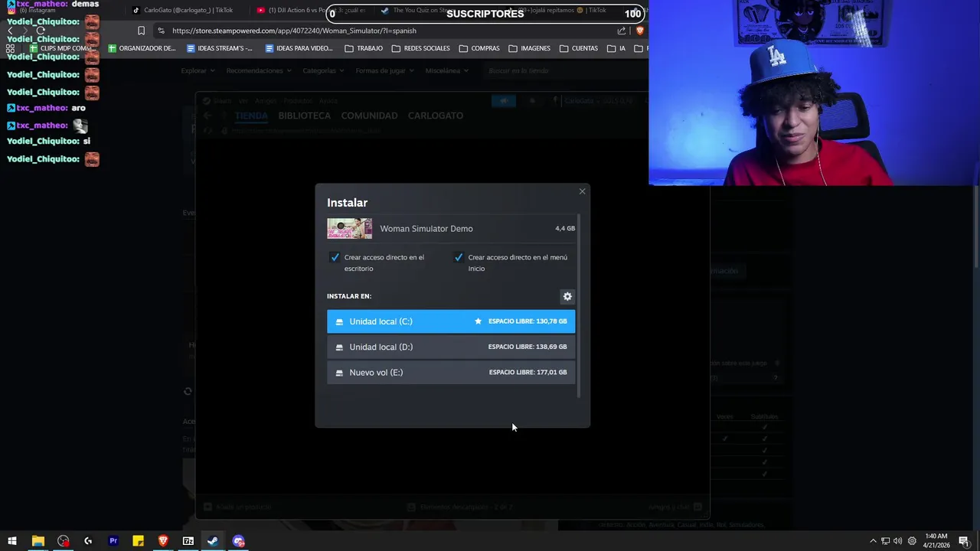Select Unidad local (D:) drive
This screenshot has width=980, height=551.
pos(451,347)
